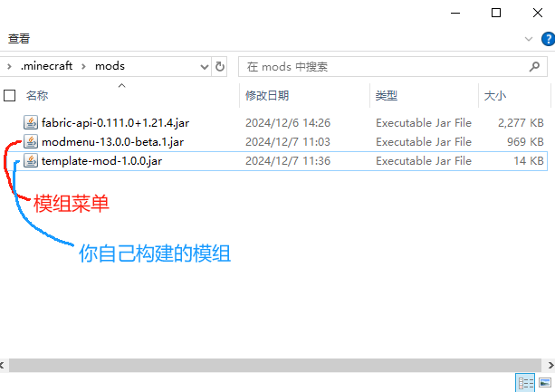Click the search magnifier icon
The image size is (555, 392).
click(x=534, y=66)
